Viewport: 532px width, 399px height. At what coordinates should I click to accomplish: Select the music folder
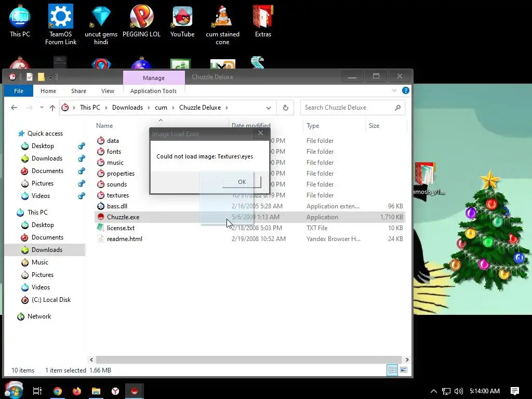(115, 163)
